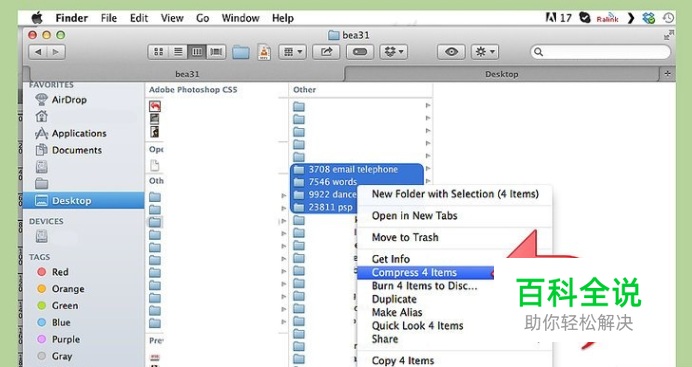Viewport: 692px width, 367px height.
Task: Select the Purple tag in sidebar
Action: [x=59, y=339]
